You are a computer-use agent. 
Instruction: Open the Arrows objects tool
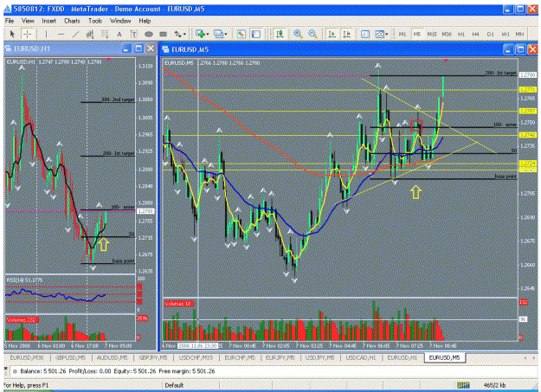coord(178,34)
